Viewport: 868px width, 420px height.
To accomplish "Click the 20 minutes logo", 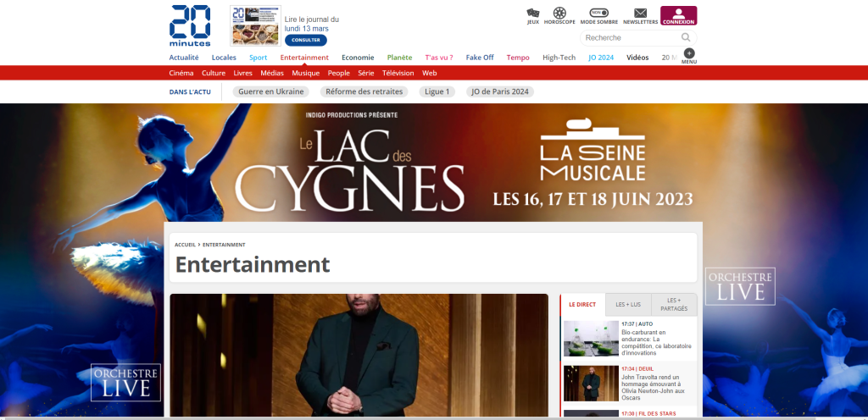I will click(190, 26).
